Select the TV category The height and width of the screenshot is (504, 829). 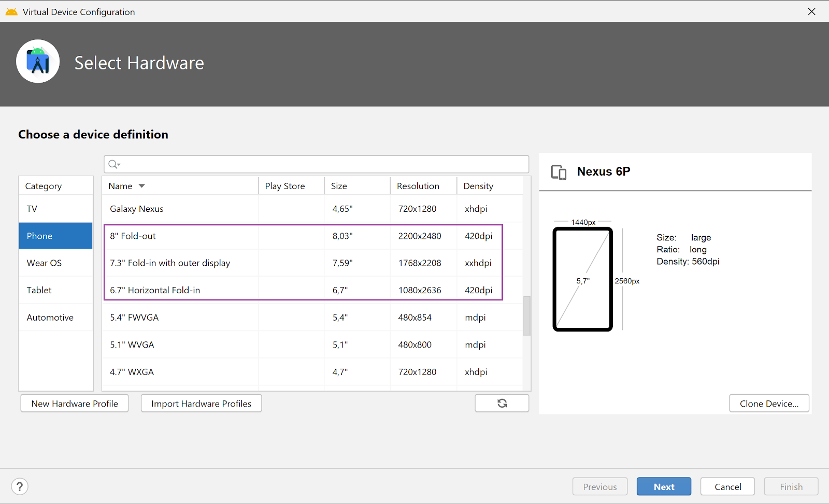[55, 209]
